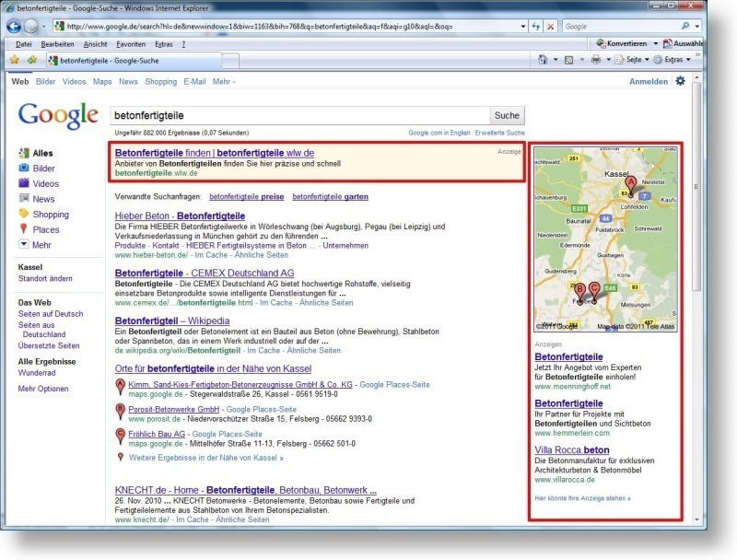
Task: Click map marker A near Kassel
Action: click(x=631, y=186)
